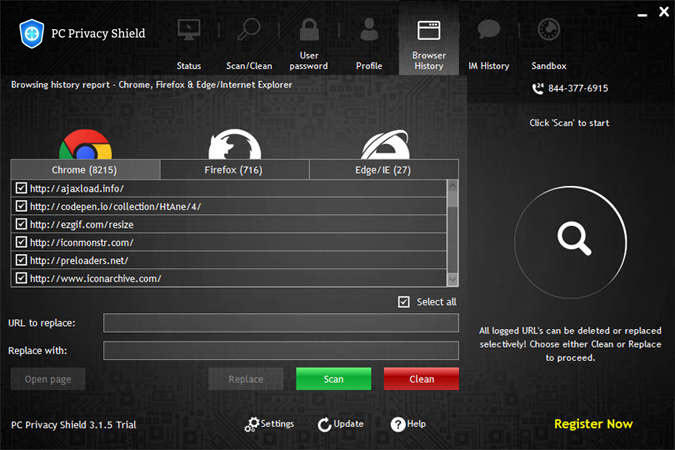Viewport: 675px width, 450px height.
Task: Close the PC Privacy Shield window
Action: pos(664,12)
